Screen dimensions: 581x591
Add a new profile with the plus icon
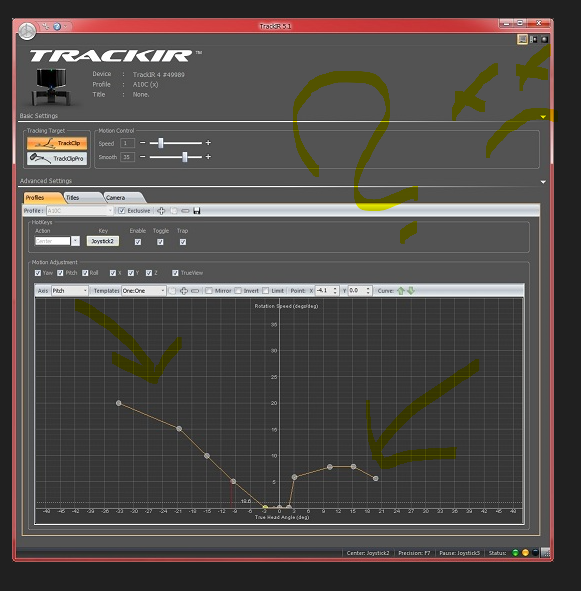(161, 211)
